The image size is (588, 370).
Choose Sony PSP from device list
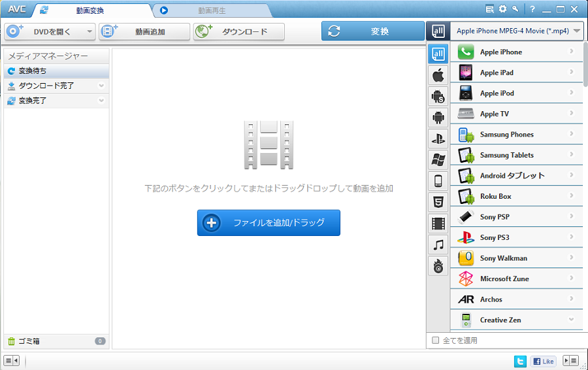(516, 217)
